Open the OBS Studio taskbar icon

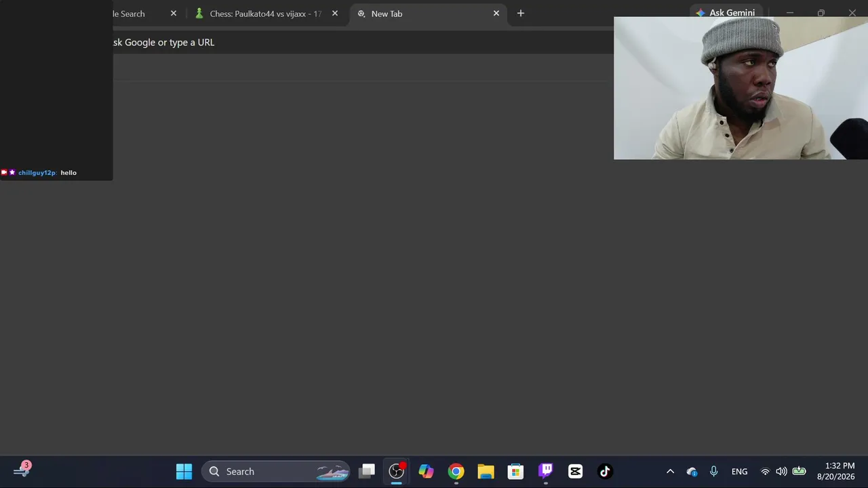click(x=397, y=471)
